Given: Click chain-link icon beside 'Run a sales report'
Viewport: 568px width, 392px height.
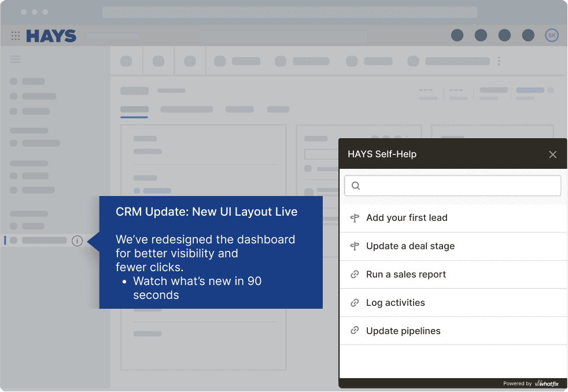Looking at the screenshot, I should pyautogui.click(x=355, y=275).
